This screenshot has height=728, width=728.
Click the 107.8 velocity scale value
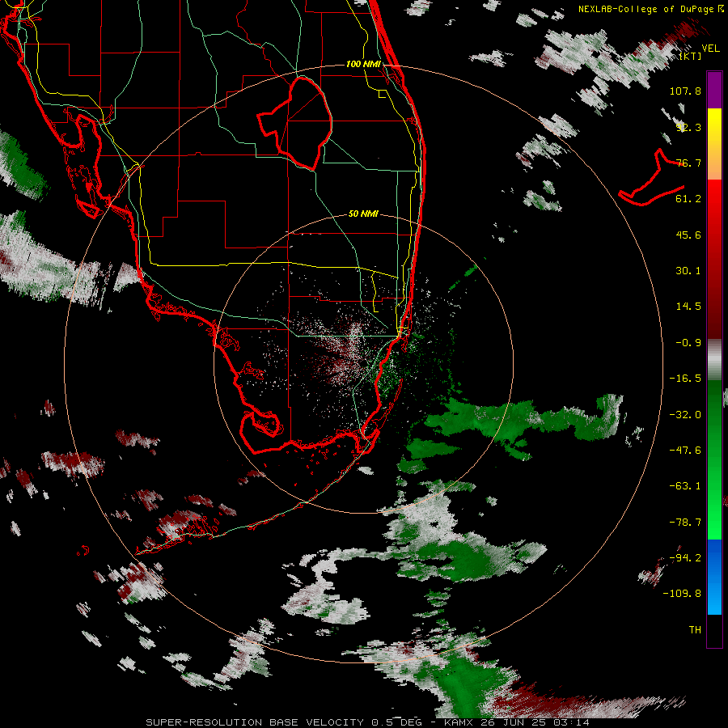685,91
